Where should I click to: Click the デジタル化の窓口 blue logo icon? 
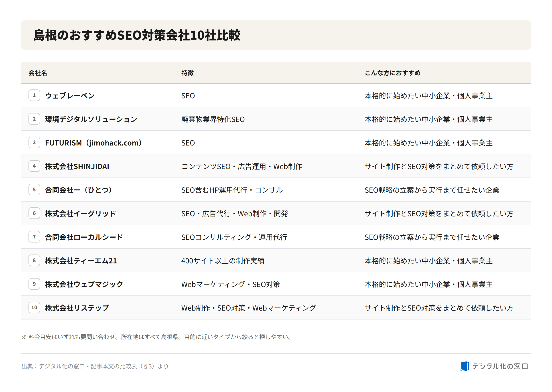[464, 366]
